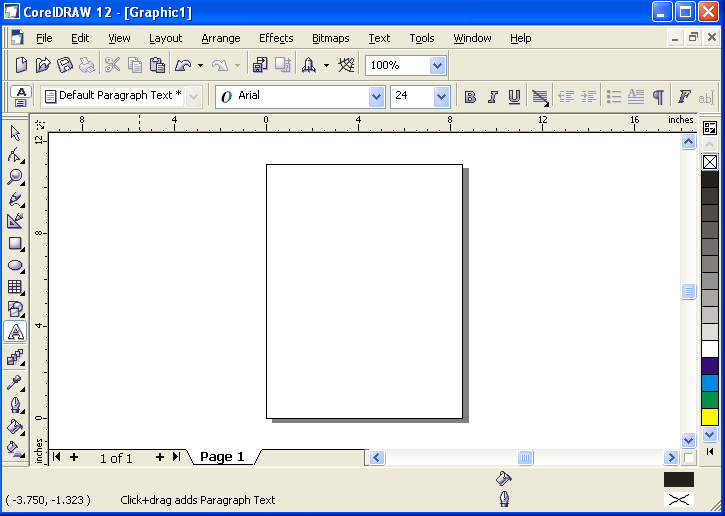Open the Application Launcher rocket icon

point(309,65)
